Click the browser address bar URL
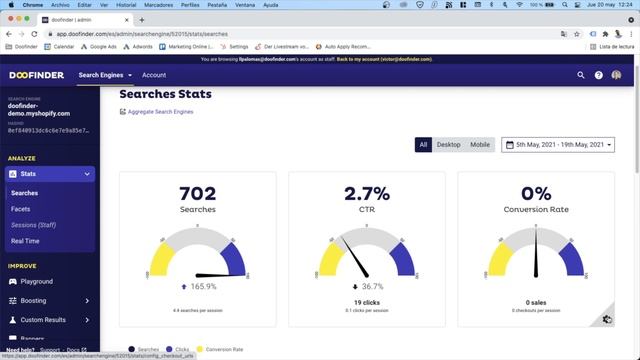 (142, 34)
